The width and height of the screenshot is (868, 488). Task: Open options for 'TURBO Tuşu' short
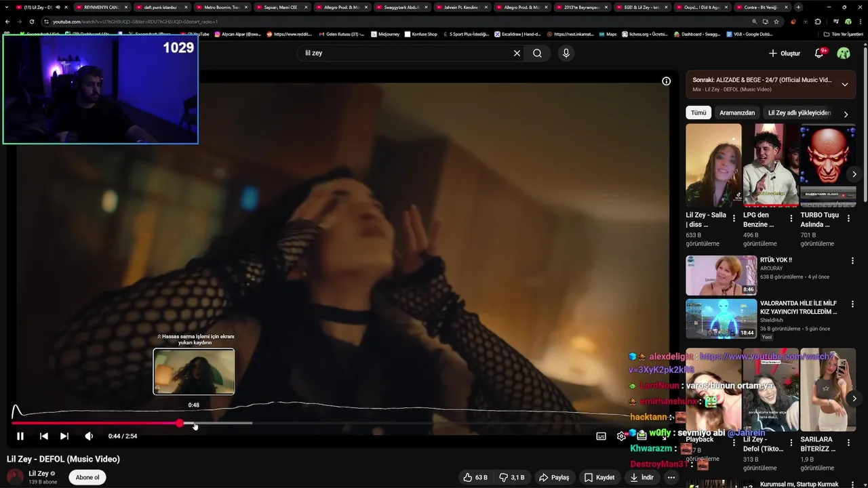pyautogui.click(x=848, y=218)
